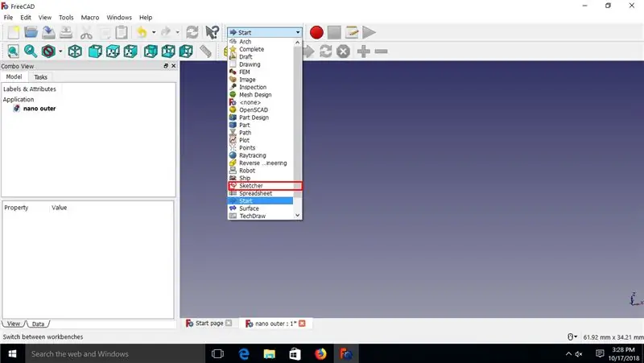This screenshot has width=644, height=363.
Task: Open the Redo history dropdown arrow
Action: 178,32
